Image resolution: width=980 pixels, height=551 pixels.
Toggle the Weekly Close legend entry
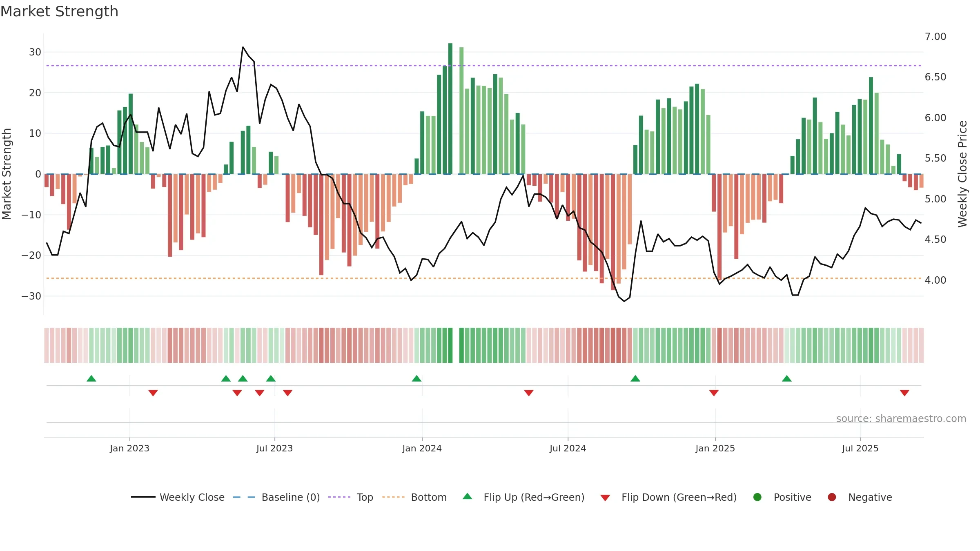click(x=178, y=497)
